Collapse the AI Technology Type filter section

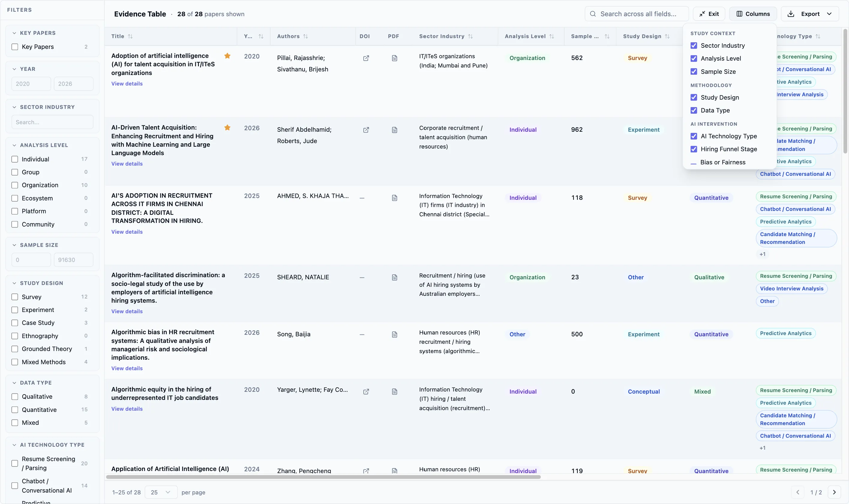[x=14, y=445]
